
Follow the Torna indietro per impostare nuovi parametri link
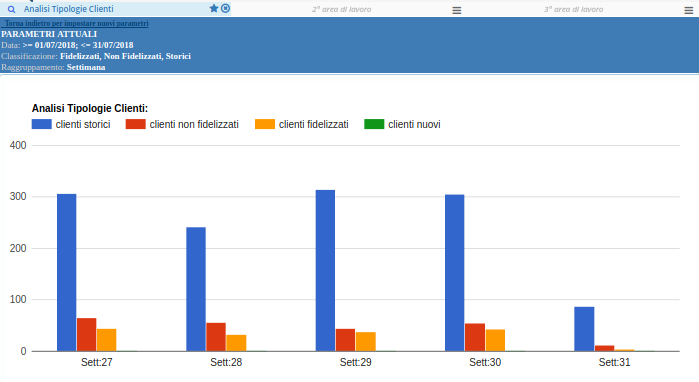[76, 23]
